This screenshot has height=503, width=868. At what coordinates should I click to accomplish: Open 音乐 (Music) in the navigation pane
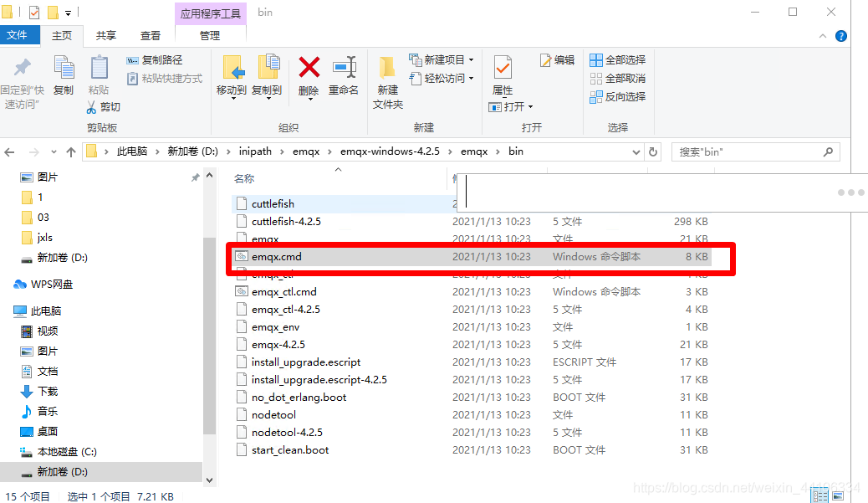click(38, 411)
